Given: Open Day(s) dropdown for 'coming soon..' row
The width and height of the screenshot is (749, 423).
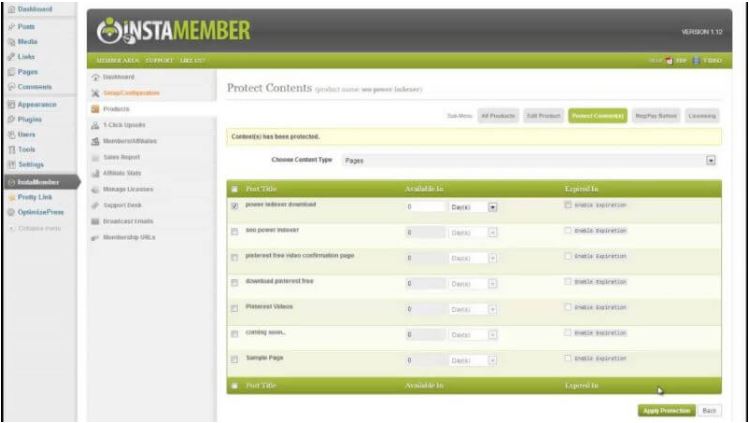Looking at the screenshot, I should (x=473, y=335).
